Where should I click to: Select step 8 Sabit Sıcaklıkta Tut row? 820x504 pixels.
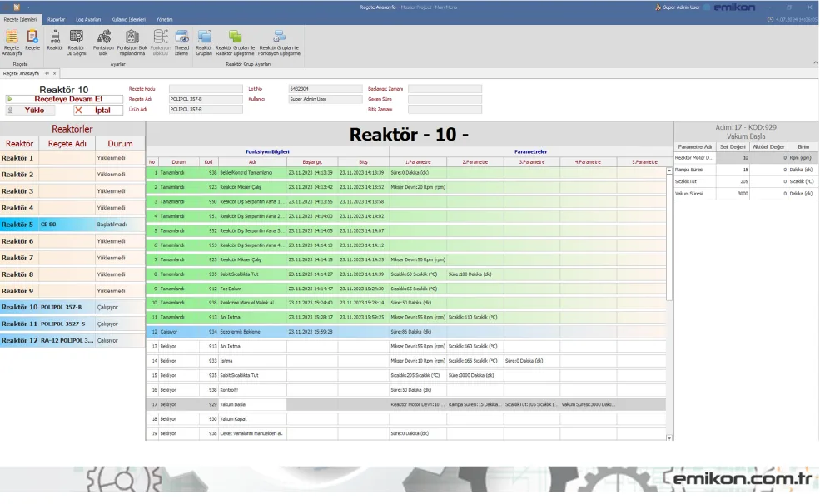pyautogui.click(x=405, y=274)
